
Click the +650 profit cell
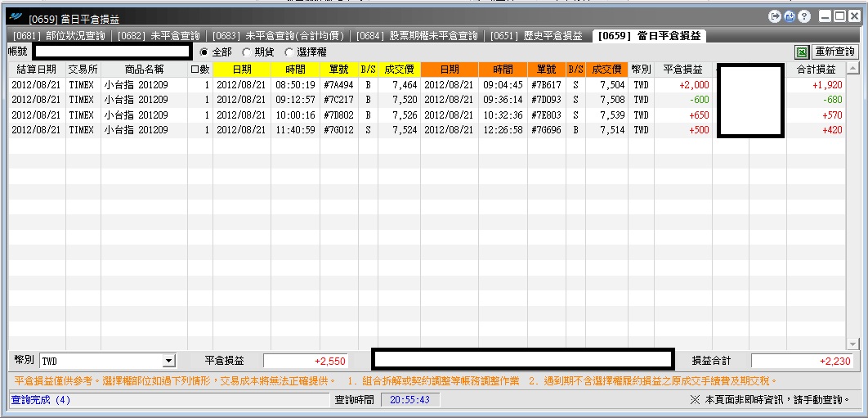683,115
